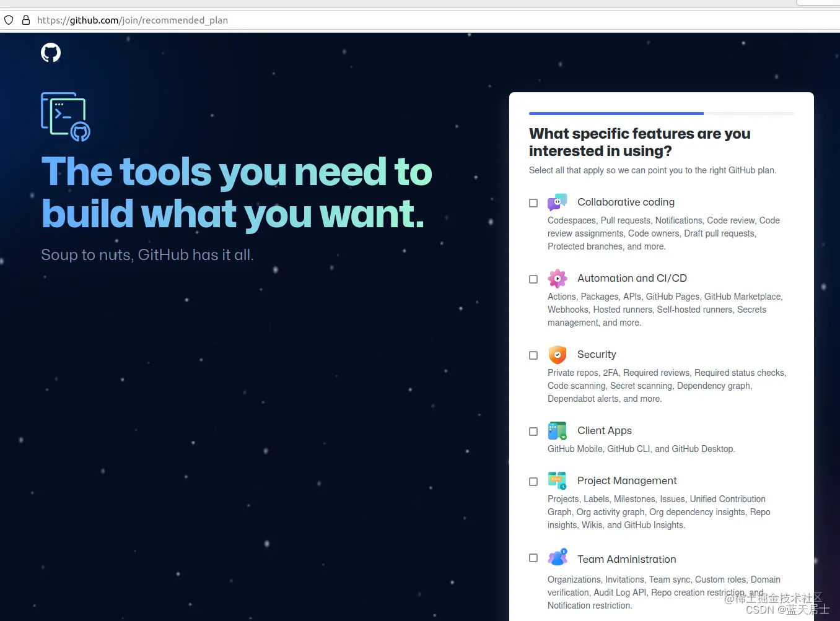Click the Organizations, Invitations description text
The width and height of the screenshot is (840, 621).
(x=664, y=593)
